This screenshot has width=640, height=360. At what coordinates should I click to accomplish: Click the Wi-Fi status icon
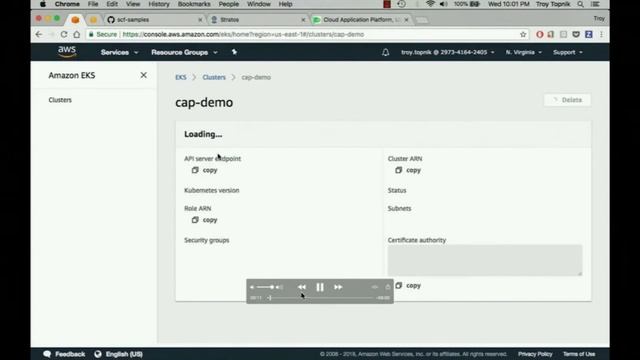click(430, 4)
